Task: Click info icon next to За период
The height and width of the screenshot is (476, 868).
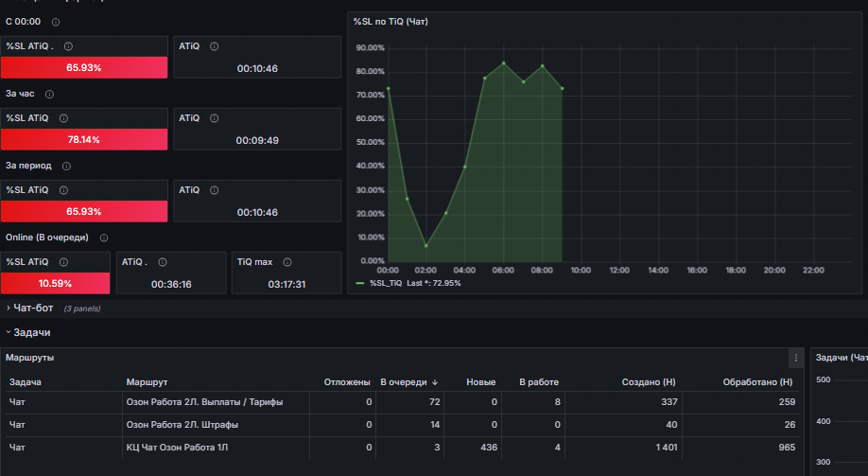Action: point(66,167)
